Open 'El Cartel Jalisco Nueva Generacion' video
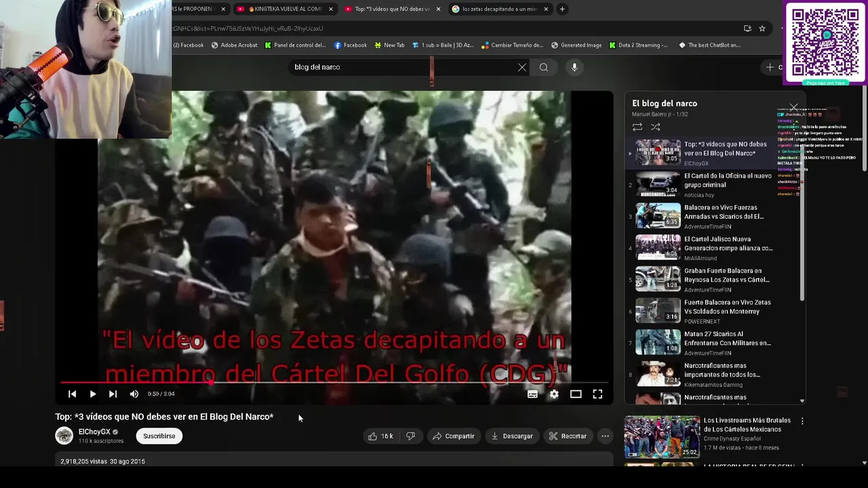The width and height of the screenshot is (868, 488). pos(712,248)
